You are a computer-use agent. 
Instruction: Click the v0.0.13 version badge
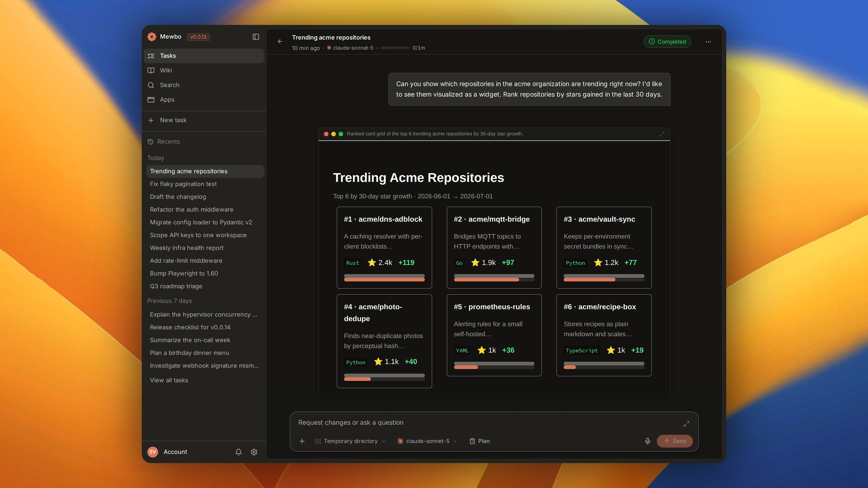(x=198, y=37)
